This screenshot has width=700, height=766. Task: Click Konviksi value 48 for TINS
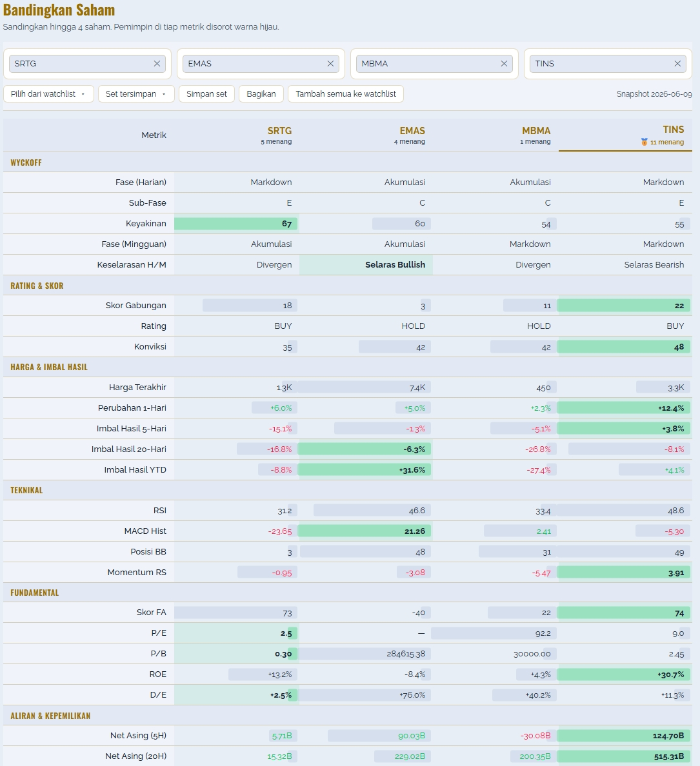pyautogui.click(x=624, y=346)
